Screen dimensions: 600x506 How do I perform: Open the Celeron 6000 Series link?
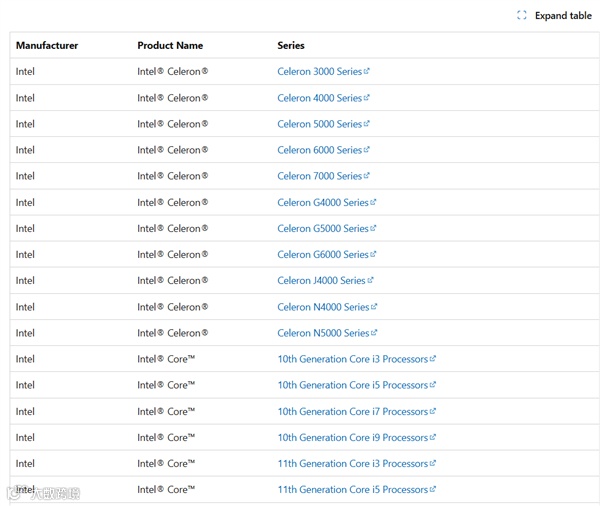(x=323, y=150)
